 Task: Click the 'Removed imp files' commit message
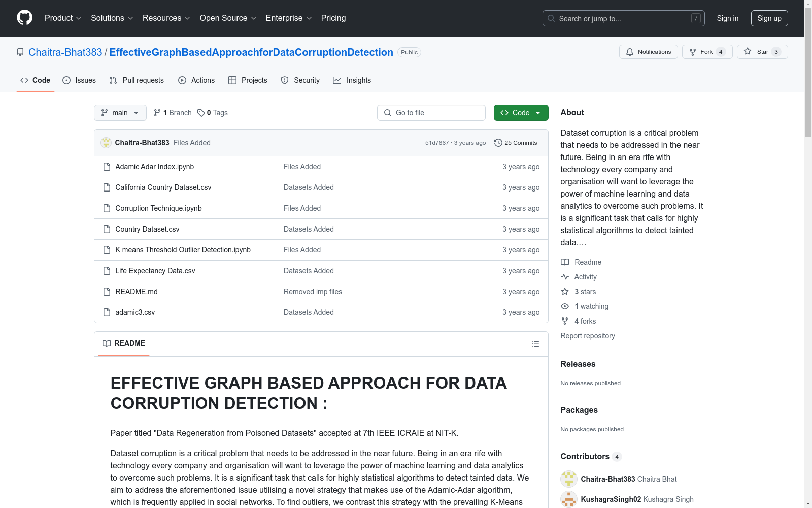coord(313,292)
